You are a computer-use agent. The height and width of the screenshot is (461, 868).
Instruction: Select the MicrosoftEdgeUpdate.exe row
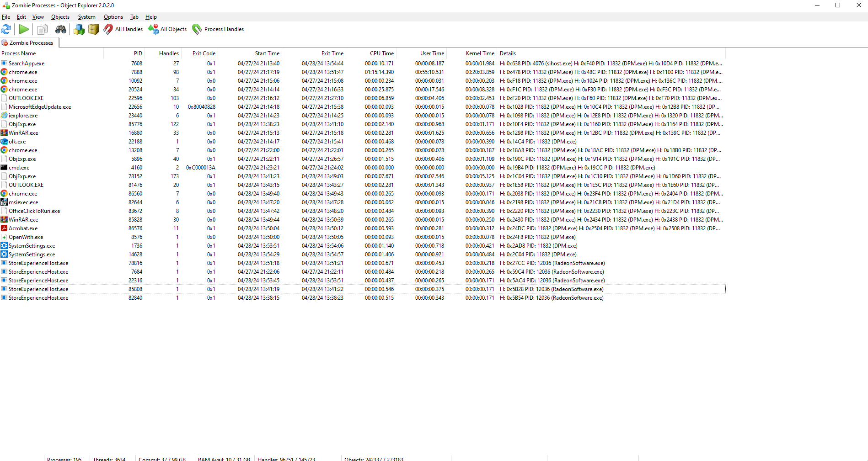[363, 107]
